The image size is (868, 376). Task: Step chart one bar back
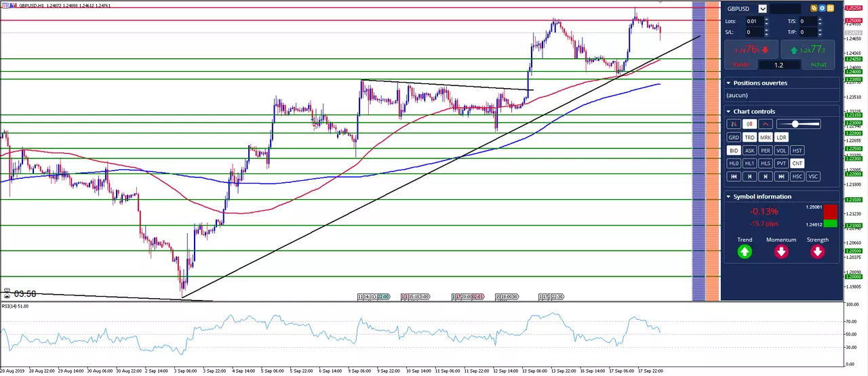pos(749,176)
